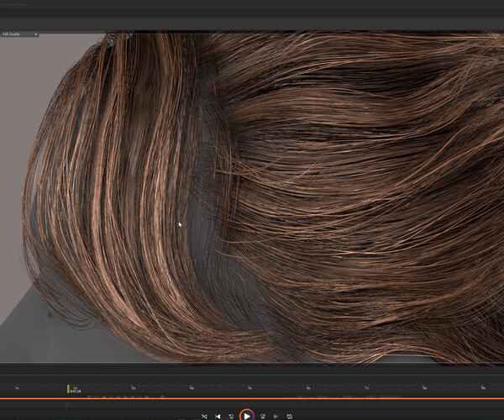
Task: Click the crossed-arrows icon left of transport controls
Action: [204, 415]
